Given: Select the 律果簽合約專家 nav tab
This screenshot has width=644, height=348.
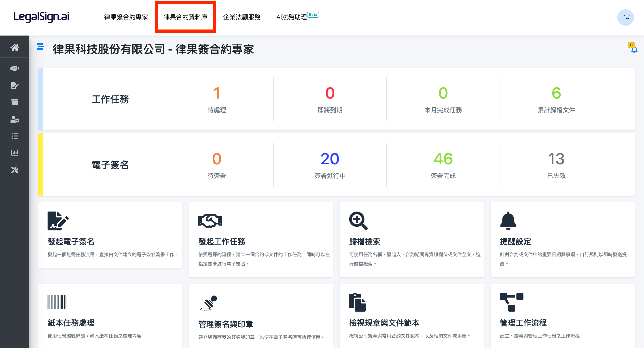Looking at the screenshot, I should 126,17.
